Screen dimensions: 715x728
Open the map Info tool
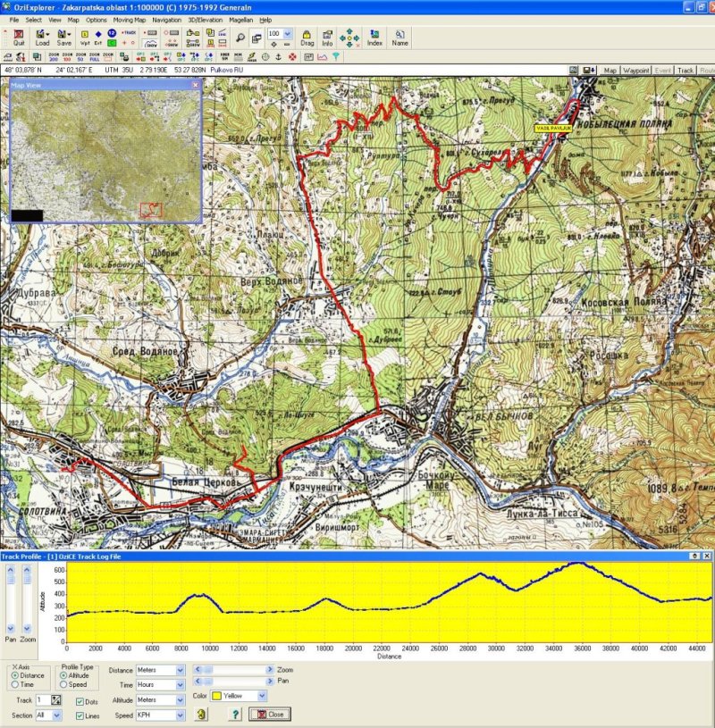pos(327,37)
